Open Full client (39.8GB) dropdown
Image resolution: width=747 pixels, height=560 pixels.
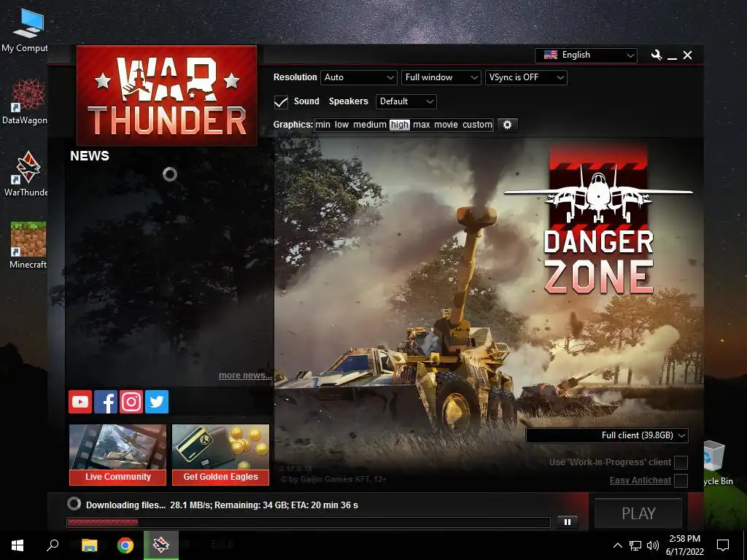pyautogui.click(x=607, y=435)
